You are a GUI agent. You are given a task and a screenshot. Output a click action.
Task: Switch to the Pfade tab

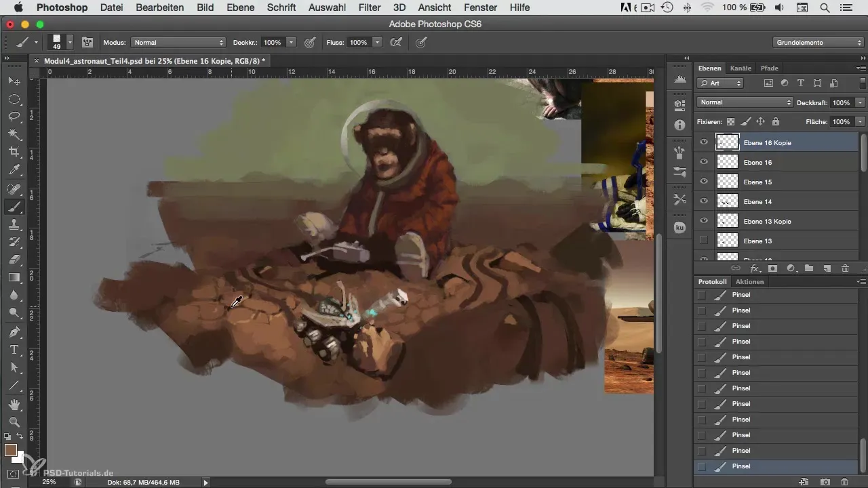pyautogui.click(x=769, y=68)
